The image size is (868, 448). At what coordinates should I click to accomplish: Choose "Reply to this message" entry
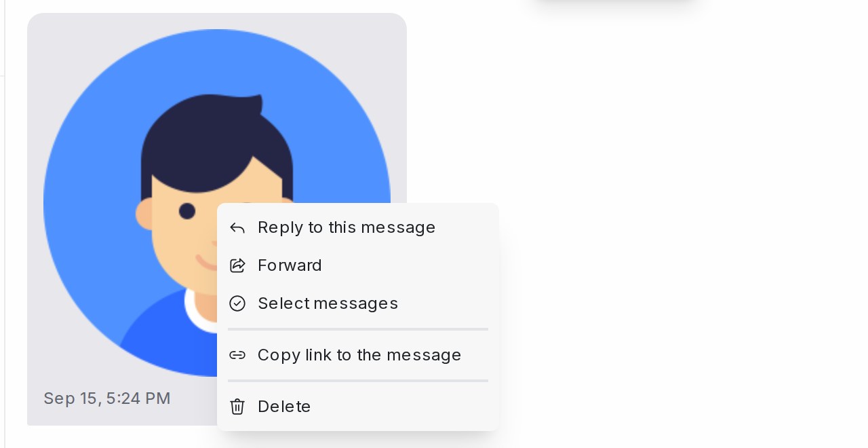(358, 227)
